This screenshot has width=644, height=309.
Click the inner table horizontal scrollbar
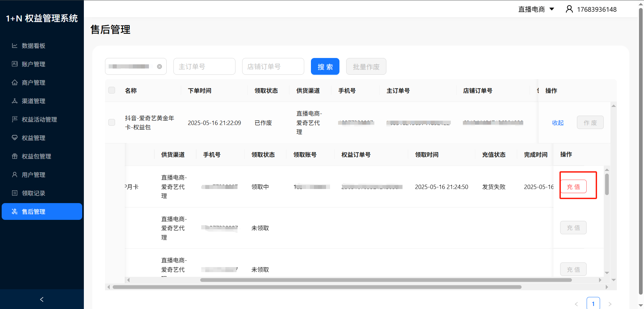coord(386,280)
